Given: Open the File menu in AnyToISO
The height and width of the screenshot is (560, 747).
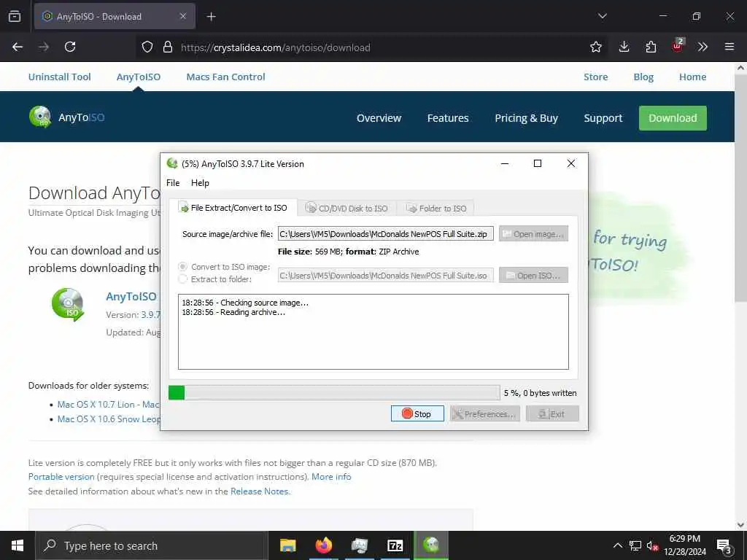Looking at the screenshot, I should click(173, 183).
